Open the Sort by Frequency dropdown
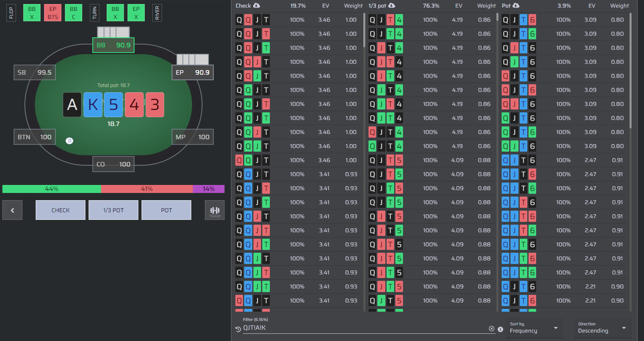Viewport: 644px width, 341px height. pos(534,328)
